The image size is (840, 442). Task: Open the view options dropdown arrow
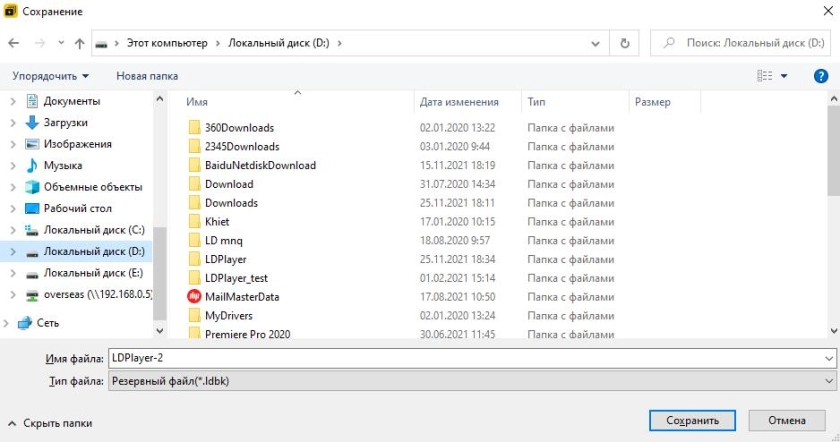[784, 76]
